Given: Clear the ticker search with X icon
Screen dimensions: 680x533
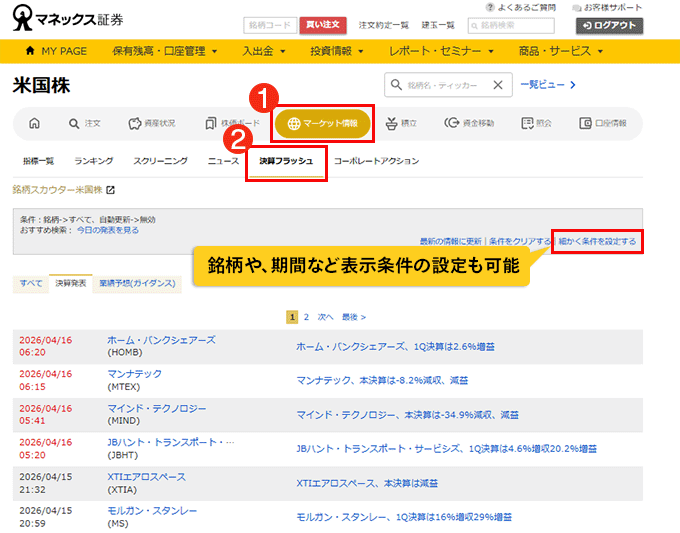Looking at the screenshot, I should pyautogui.click(x=498, y=86).
